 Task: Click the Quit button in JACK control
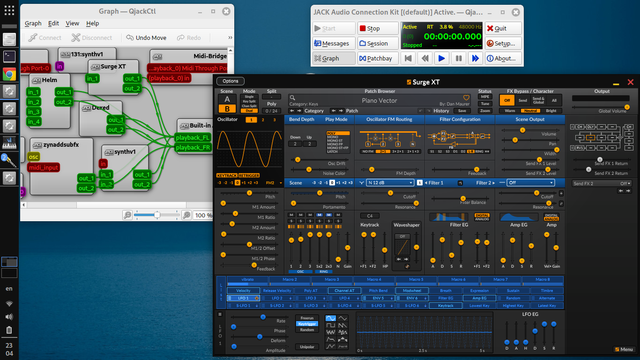(x=503, y=28)
